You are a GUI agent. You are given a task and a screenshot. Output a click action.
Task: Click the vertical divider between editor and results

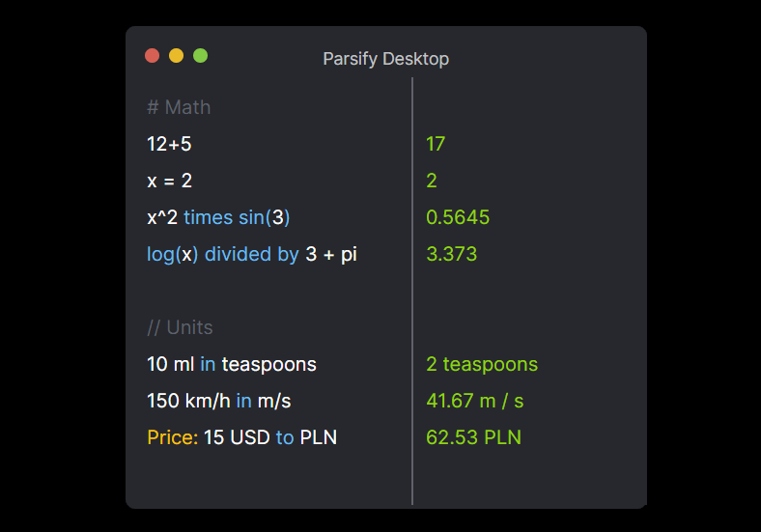pos(412,290)
